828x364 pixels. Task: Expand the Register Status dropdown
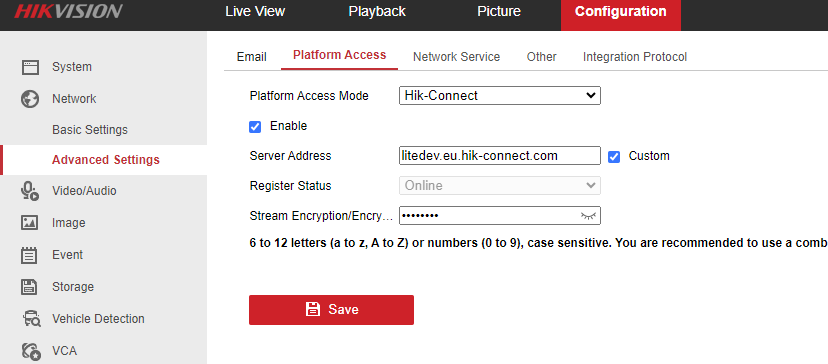[500, 185]
